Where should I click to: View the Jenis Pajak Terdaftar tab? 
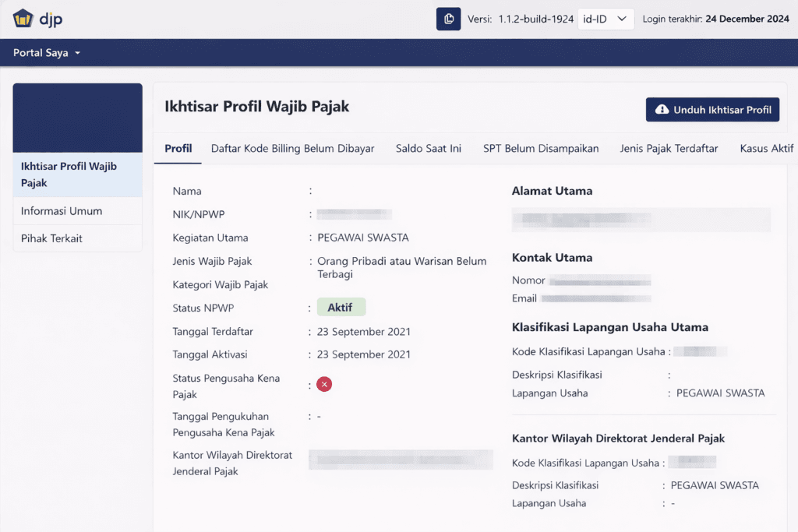(669, 148)
